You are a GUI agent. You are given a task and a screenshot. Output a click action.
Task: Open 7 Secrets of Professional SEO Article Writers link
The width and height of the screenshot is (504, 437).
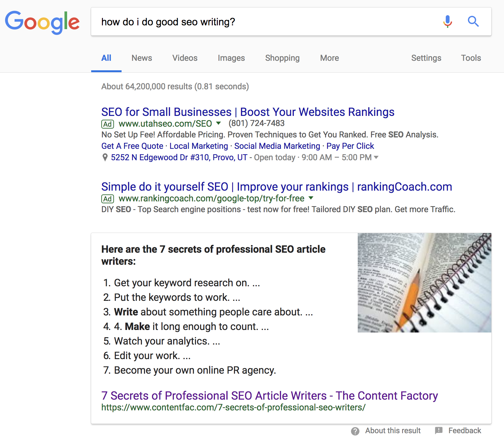[269, 396]
